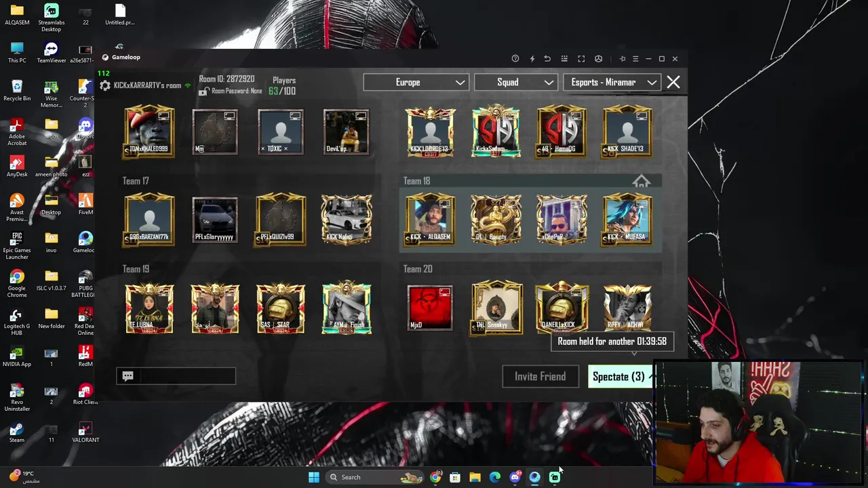Screen dimensions: 868x488
Task: Click the Room ID: 2872920 text
Action: [x=226, y=79]
